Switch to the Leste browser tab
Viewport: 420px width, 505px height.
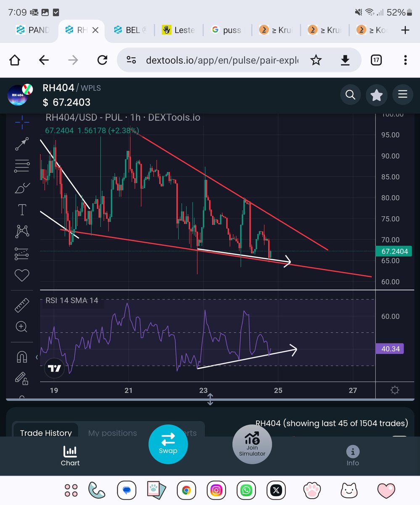(x=179, y=30)
